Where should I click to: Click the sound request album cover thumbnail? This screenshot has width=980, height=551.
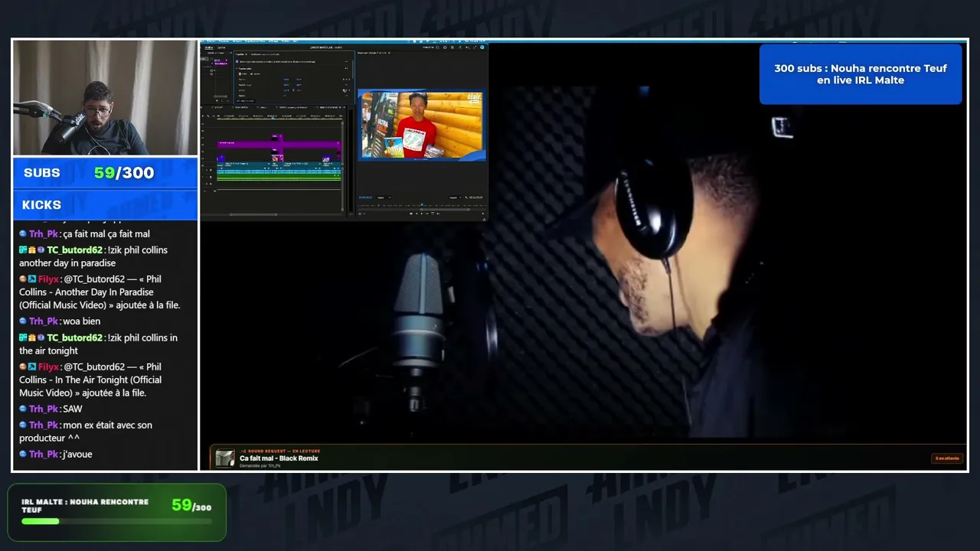click(x=225, y=458)
